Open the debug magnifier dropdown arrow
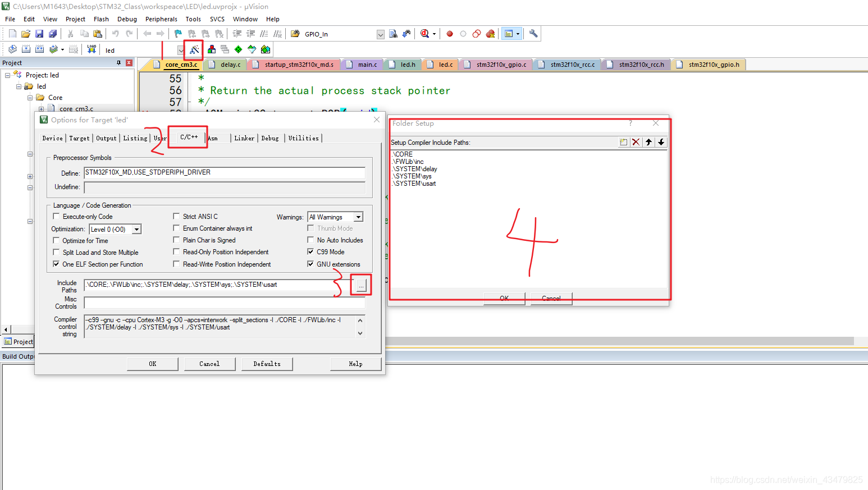 (x=434, y=34)
